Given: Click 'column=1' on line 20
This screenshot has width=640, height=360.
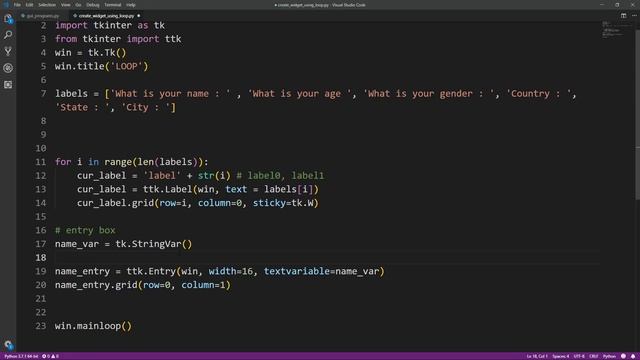Looking at the screenshot, I should 203,285.
